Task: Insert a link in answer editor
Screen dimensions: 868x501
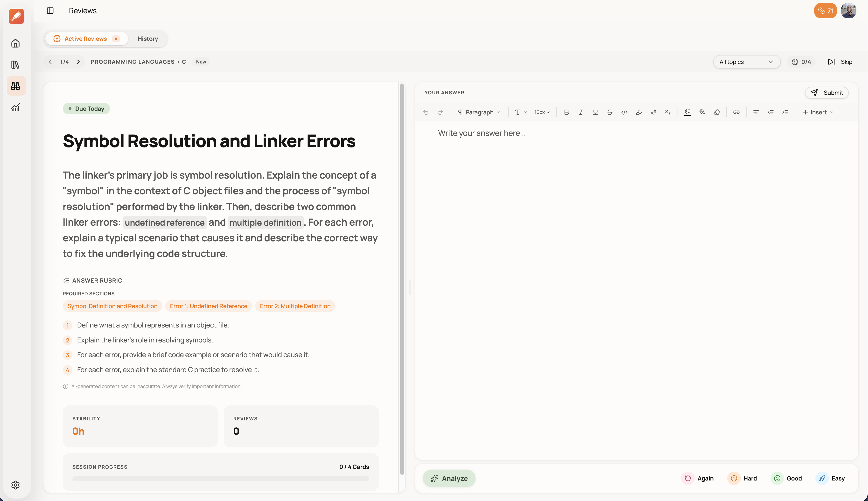Action: [736, 112]
